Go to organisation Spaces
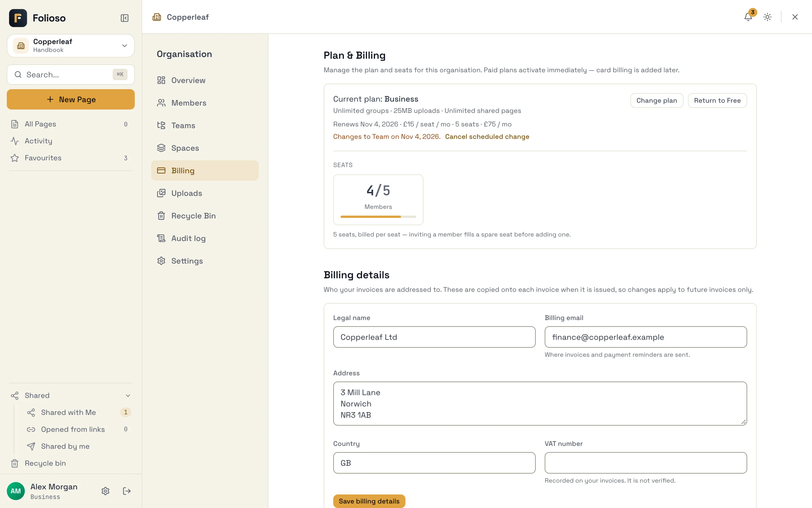812x508 pixels. tap(205, 148)
